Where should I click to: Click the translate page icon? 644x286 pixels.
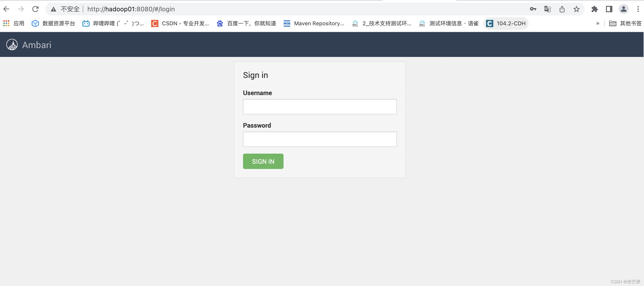tap(548, 9)
